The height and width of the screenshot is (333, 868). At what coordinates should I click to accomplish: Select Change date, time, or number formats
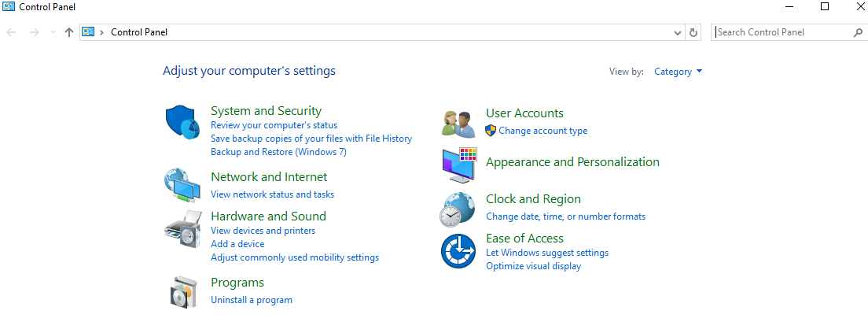point(566,216)
